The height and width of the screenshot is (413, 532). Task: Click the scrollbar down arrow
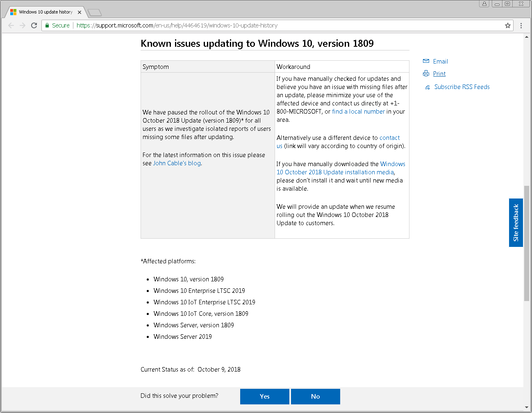527,408
